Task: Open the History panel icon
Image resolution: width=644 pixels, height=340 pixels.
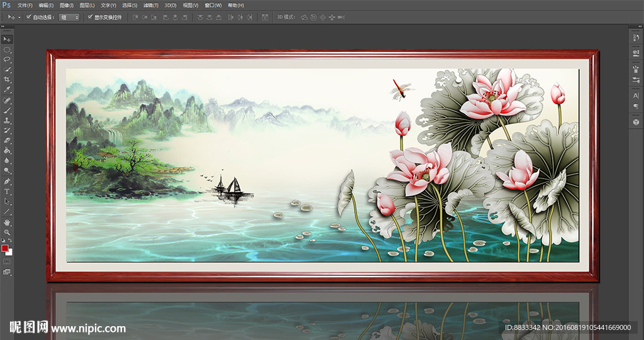Action: [x=636, y=37]
